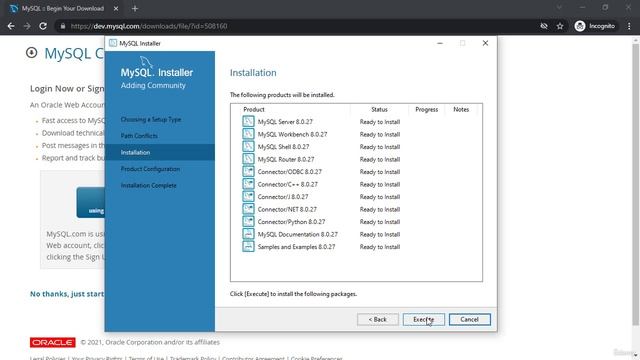Click the Product column header
This screenshot has height=360, width=640.
pyautogui.click(x=254, y=109)
